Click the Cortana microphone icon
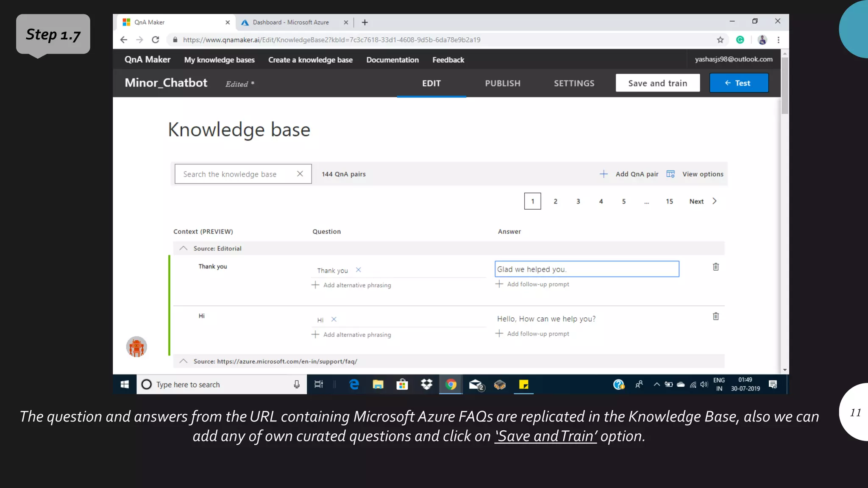The width and height of the screenshot is (868, 488). pyautogui.click(x=297, y=384)
